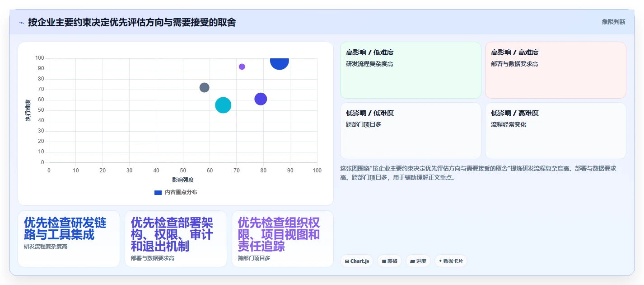This screenshot has height=285, width=644.
Task: Select the 低影响 / 高难度 quadrant card
Action: click(555, 131)
